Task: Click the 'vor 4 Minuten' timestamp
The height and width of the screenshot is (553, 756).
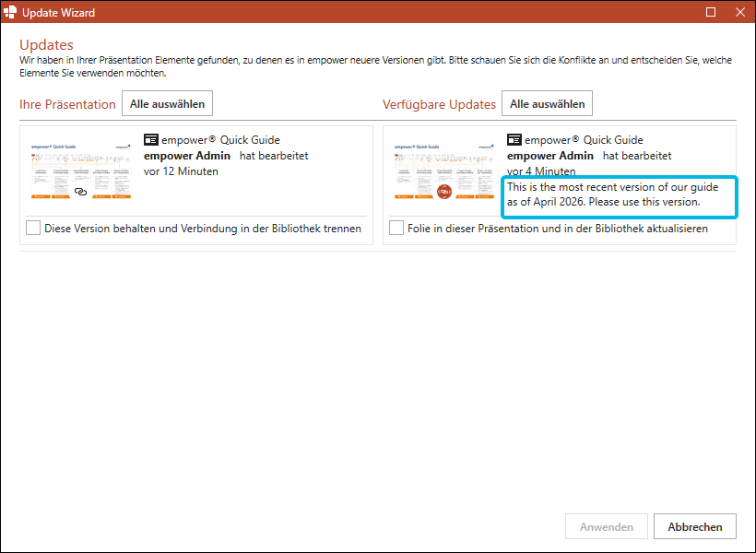Action: 541,171
